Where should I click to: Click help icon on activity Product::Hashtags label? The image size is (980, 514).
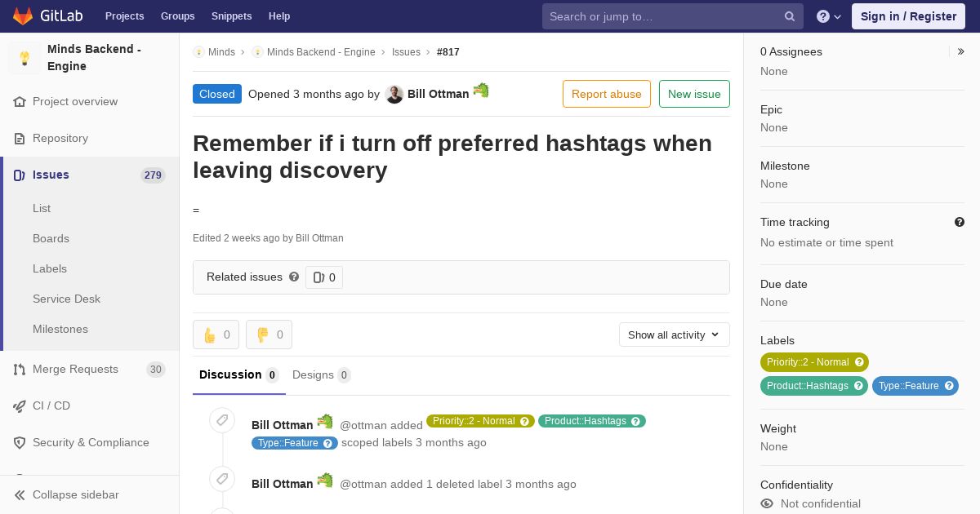[636, 422]
